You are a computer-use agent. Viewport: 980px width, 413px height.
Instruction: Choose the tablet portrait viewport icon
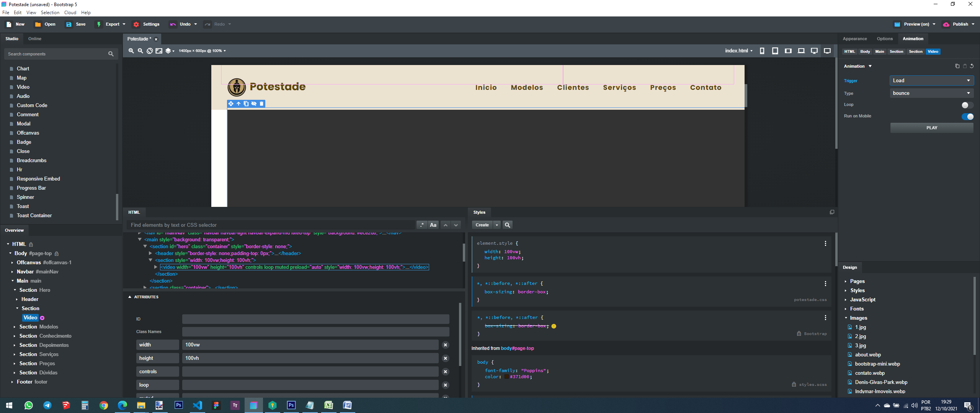[775, 51]
